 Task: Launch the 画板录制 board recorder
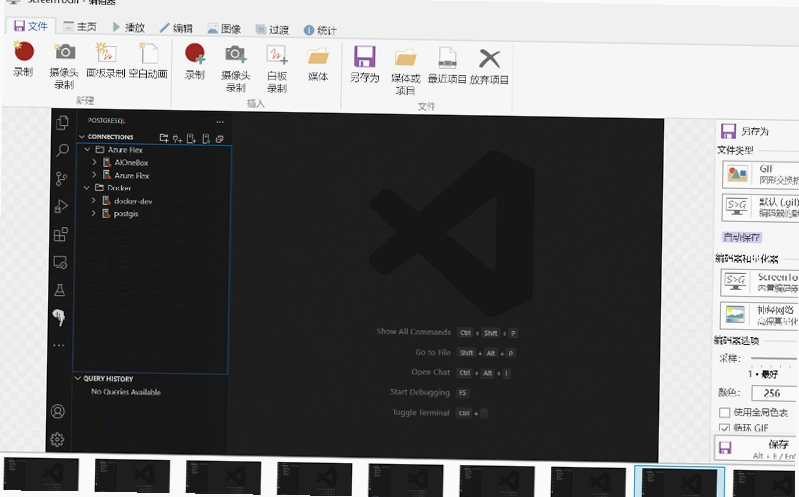(x=105, y=60)
